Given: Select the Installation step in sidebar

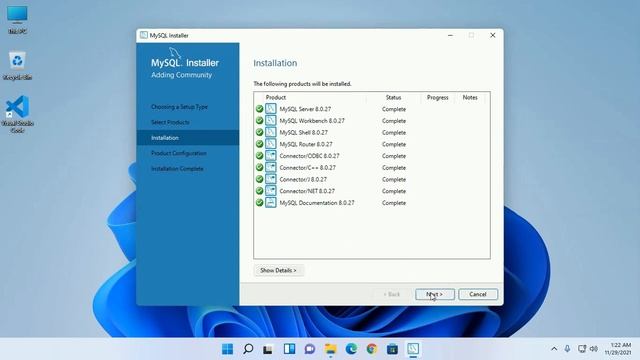Looking at the screenshot, I should tap(188, 138).
